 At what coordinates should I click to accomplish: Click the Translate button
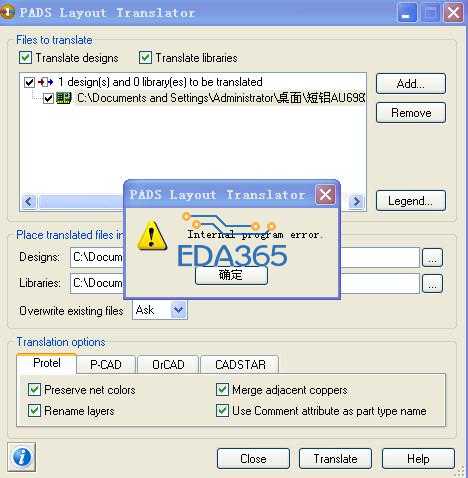(335, 459)
